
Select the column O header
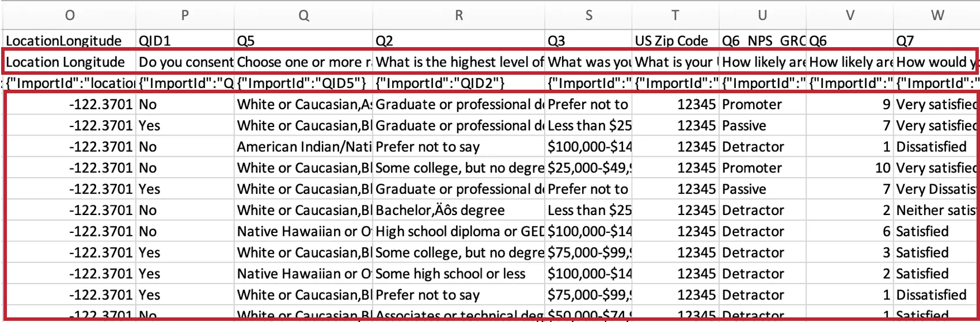click(x=70, y=16)
